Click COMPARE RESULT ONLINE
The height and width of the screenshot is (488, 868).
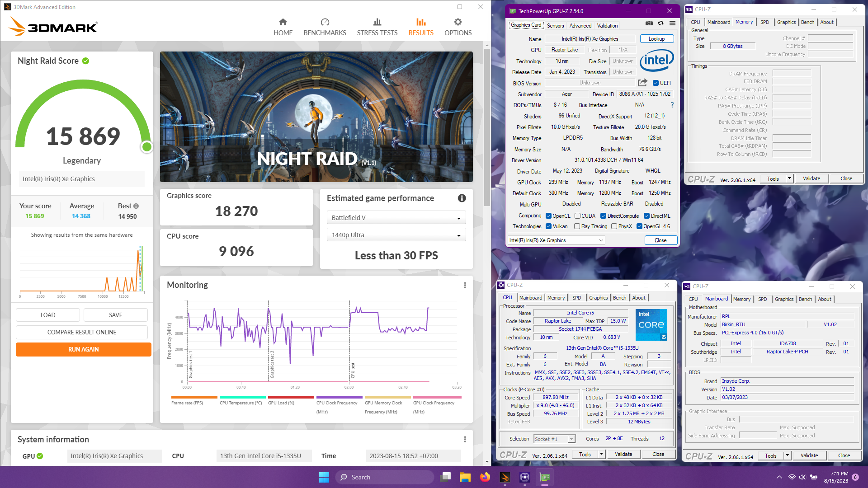(x=82, y=332)
